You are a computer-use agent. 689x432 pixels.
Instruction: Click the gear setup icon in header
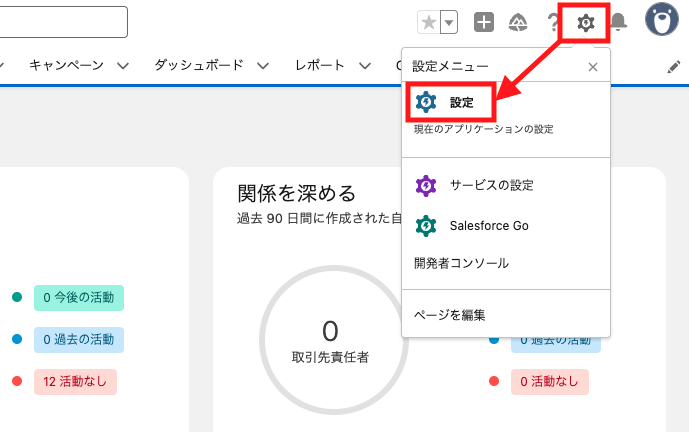tap(586, 22)
